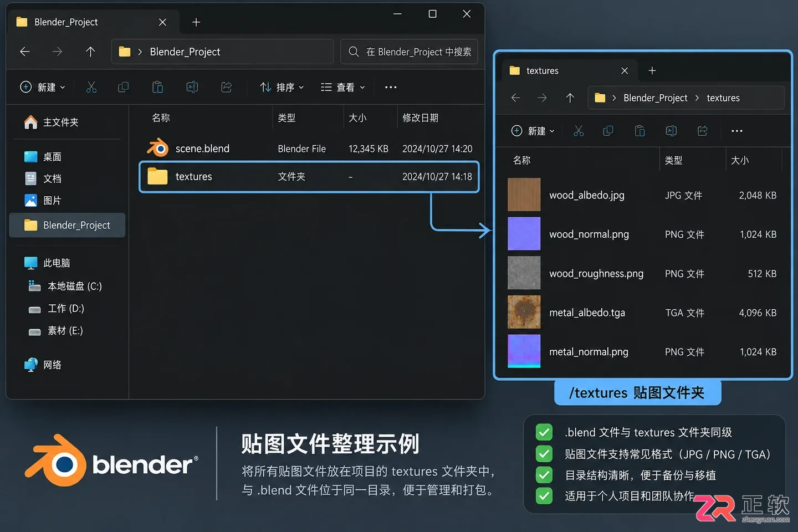Image resolution: width=798 pixels, height=532 pixels.
Task: Select wood_albedo.jpg thumbnail
Action: (x=524, y=195)
